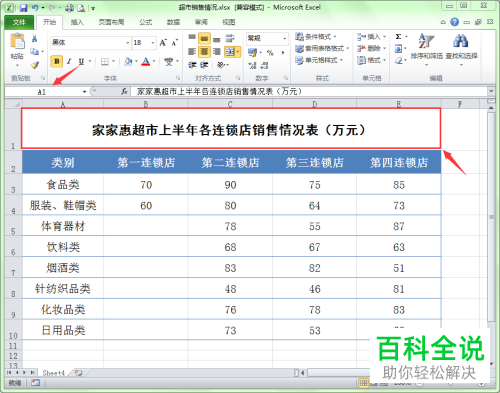Click the Format cells (格式) button
This screenshot has height=393, width=500.
pyautogui.click(x=371, y=61)
